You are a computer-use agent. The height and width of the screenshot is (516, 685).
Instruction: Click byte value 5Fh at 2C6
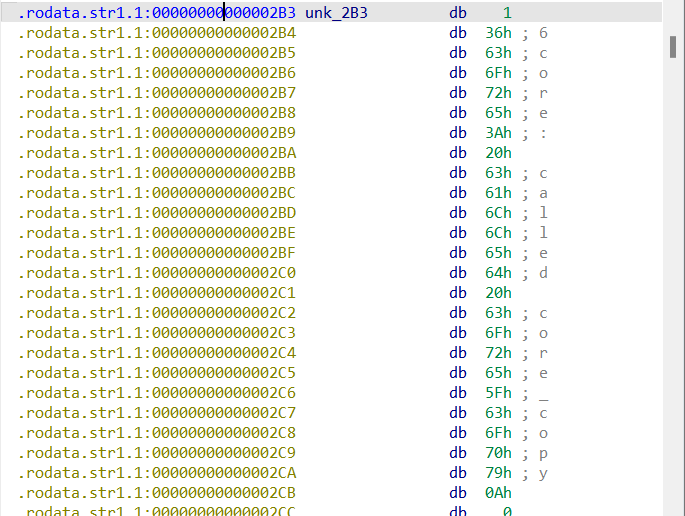point(498,393)
